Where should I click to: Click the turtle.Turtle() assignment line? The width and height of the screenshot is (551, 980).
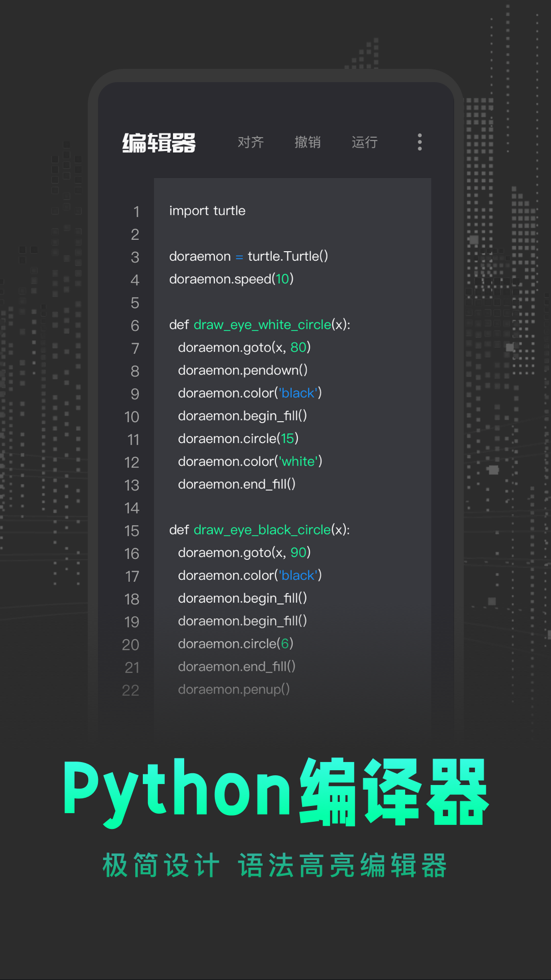pyautogui.click(x=248, y=256)
